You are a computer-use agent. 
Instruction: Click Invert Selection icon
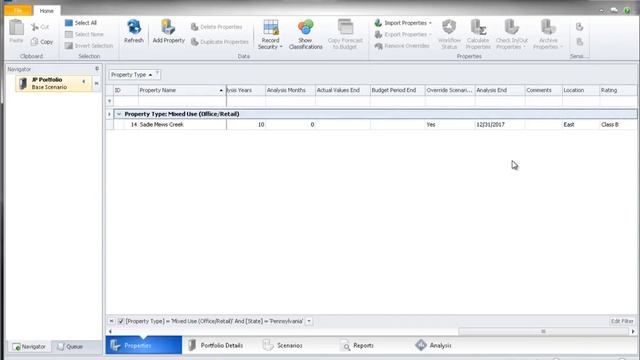[x=69, y=46]
